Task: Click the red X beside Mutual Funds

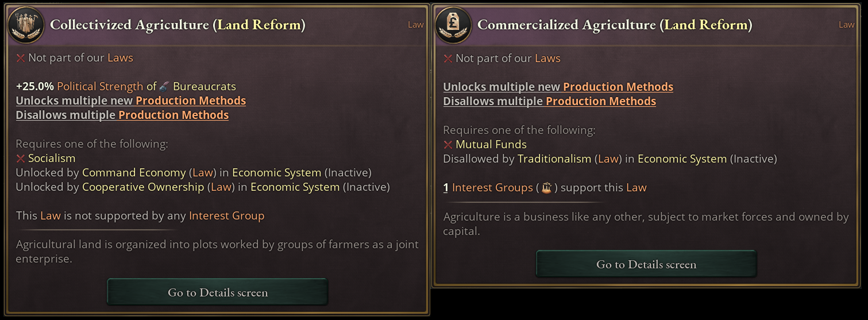Action: pos(448,145)
